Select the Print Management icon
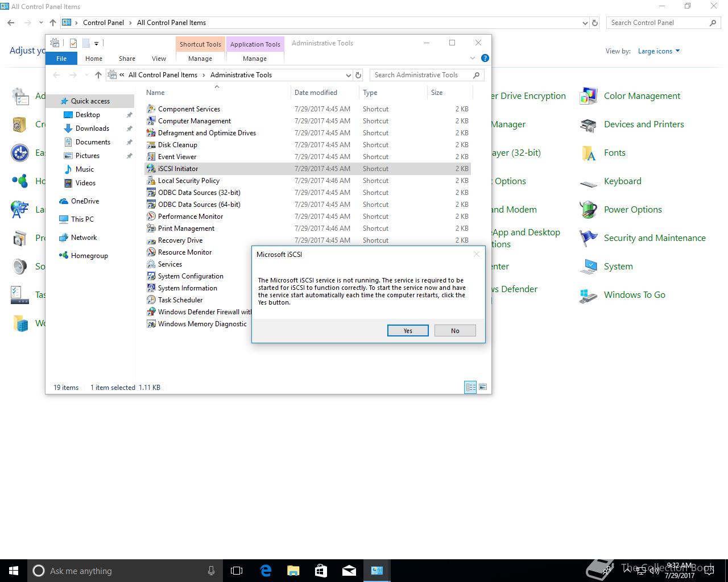 151,228
